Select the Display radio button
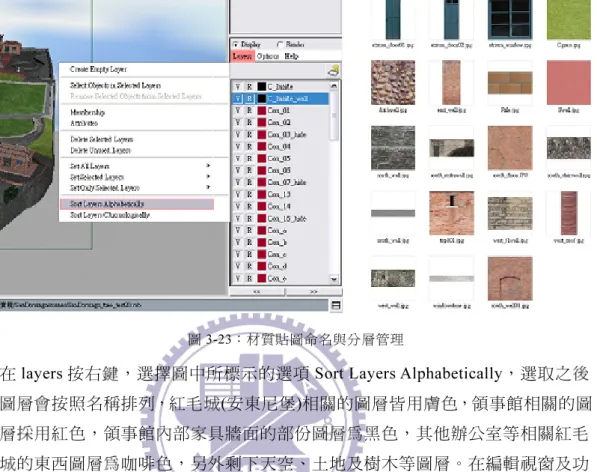This screenshot has width=597, height=472. pyautogui.click(x=236, y=45)
